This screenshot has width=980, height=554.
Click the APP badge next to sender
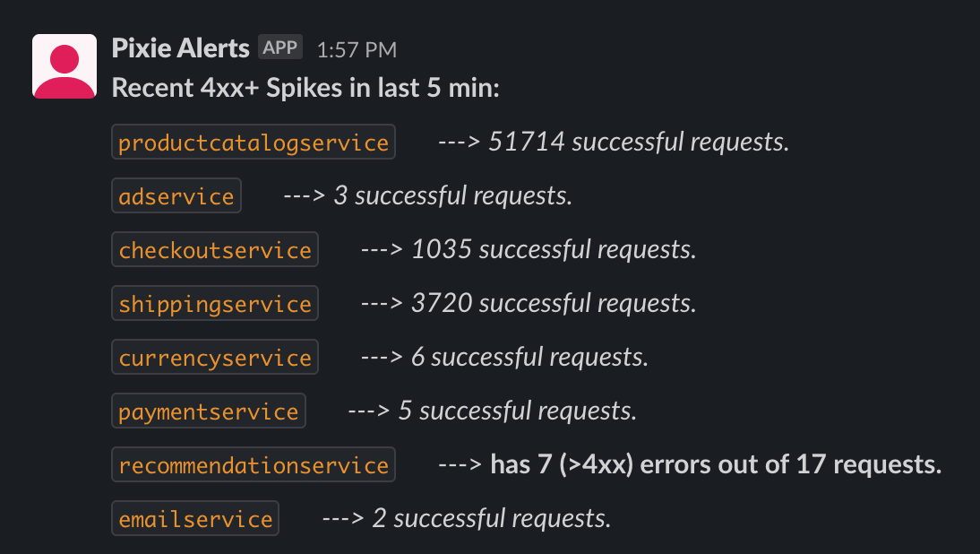280,47
